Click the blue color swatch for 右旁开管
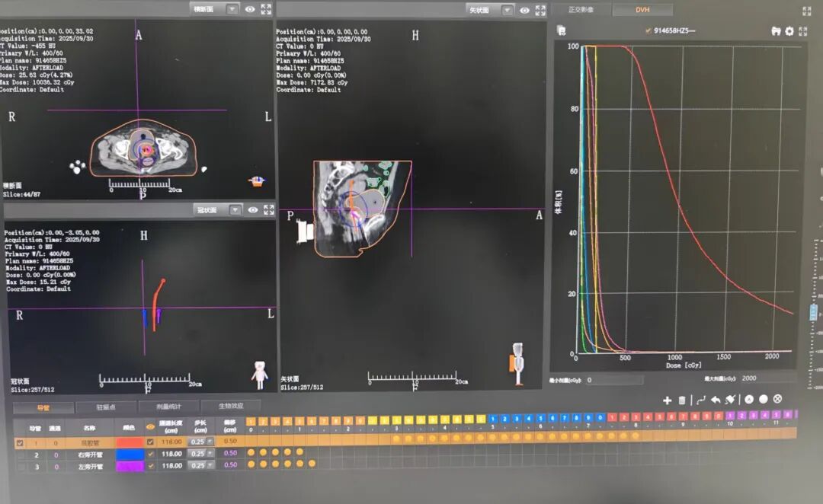 point(129,454)
